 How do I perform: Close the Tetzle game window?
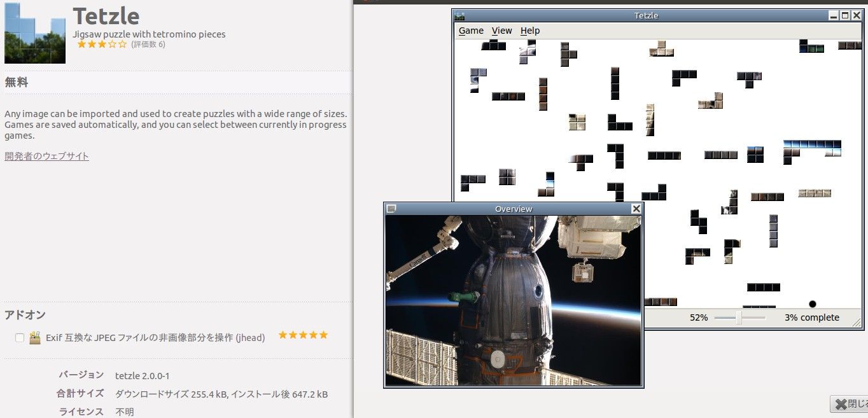click(857, 15)
